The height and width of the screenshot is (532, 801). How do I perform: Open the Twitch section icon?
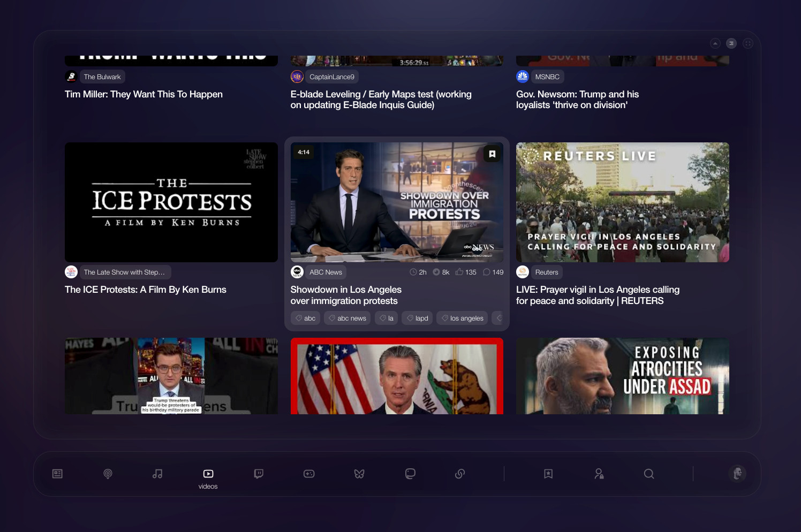[259, 474]
